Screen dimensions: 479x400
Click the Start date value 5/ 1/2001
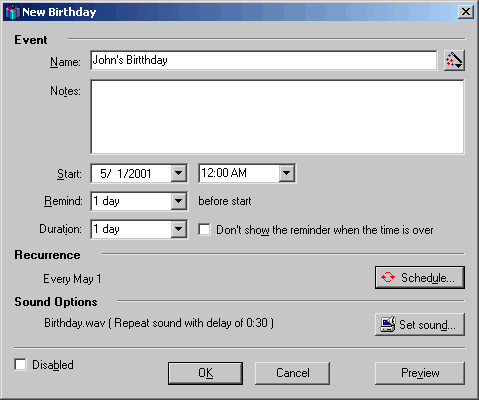click(126, 174)
